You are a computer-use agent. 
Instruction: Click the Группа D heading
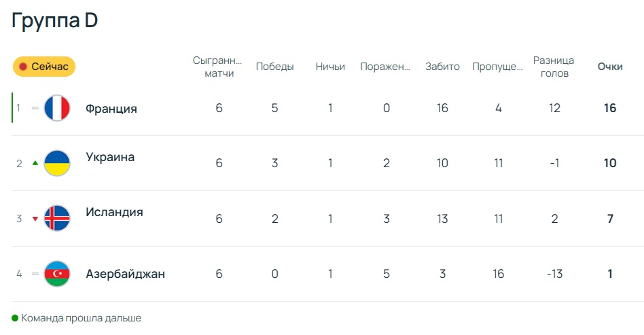pos(55,21)
